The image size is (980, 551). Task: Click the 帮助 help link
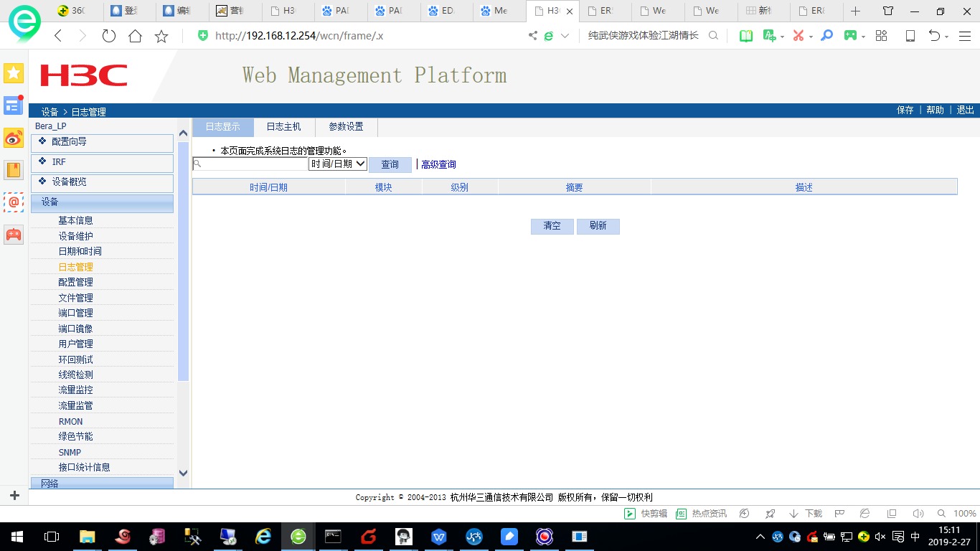(936, 110)
